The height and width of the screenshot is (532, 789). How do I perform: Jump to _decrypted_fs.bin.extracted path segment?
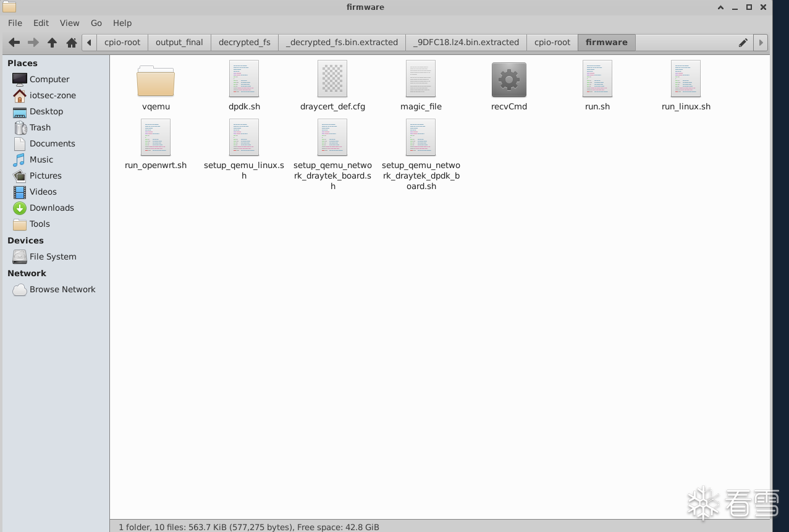coord(342,43)
